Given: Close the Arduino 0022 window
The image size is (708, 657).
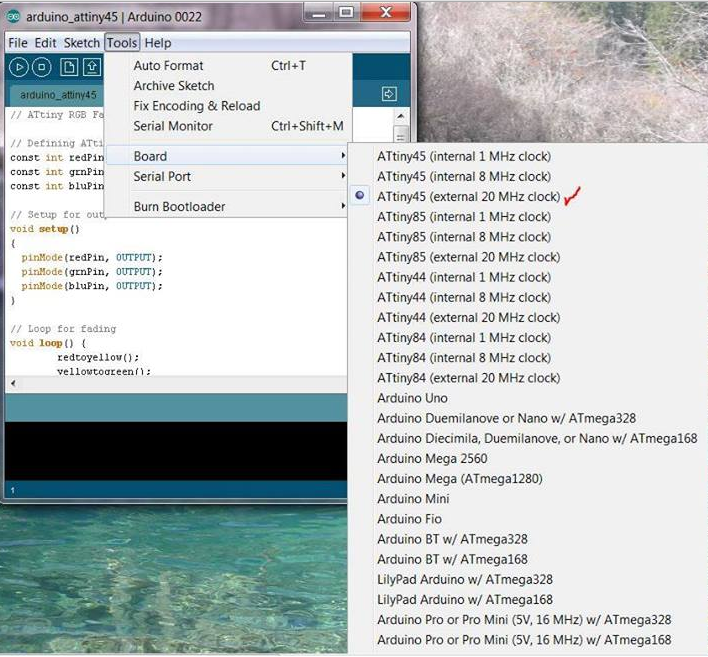Looking at the screenshot, I should pyautogui.click(x=386, y=13).
